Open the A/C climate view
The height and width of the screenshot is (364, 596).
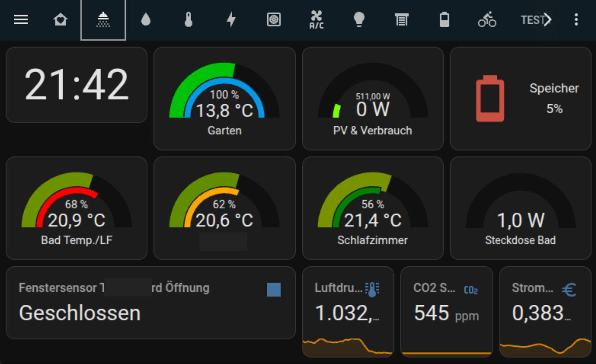[x=316, y=20]
